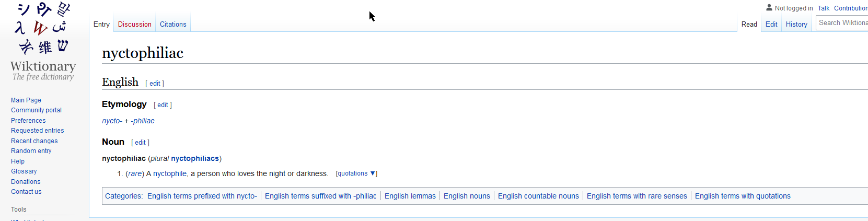The width and height of the screenshot is (868, 221).
Task: Go to Random entry in sidebar
Action: click(x=31, y=151)
